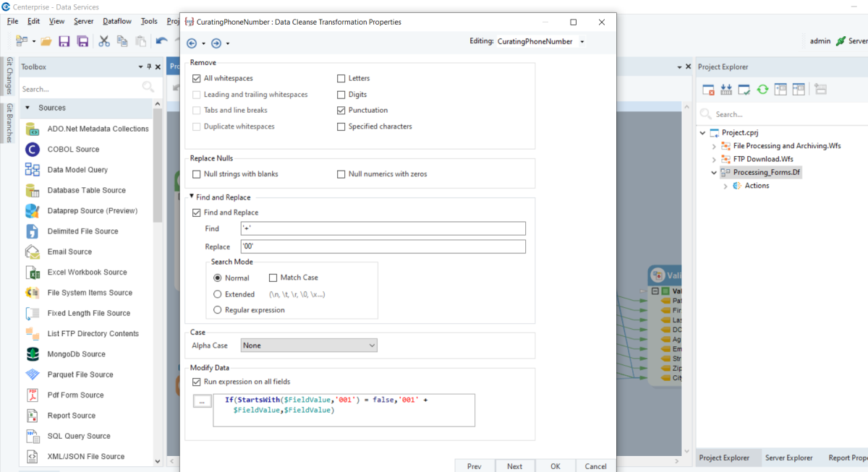Switch to the Server Explorer tab
Screen dimensions: 868x472
pos(789,458)
